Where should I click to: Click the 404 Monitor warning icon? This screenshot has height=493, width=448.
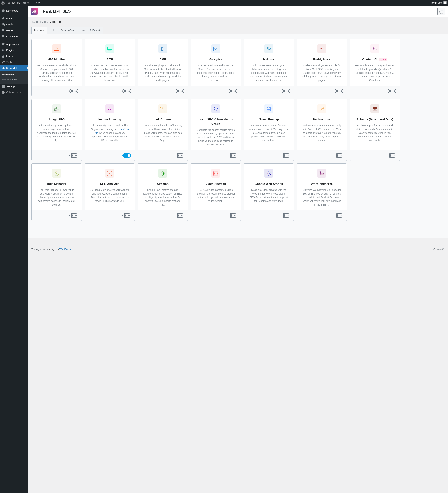pos(57,49)
